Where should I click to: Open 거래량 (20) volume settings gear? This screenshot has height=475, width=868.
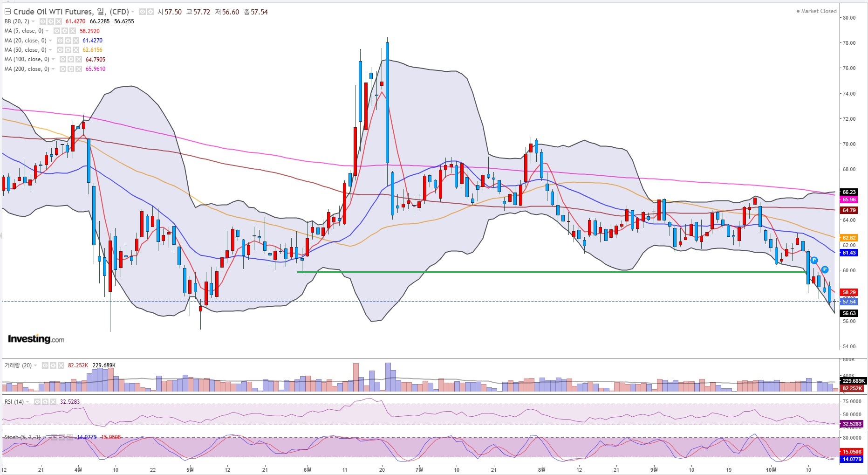53,365
